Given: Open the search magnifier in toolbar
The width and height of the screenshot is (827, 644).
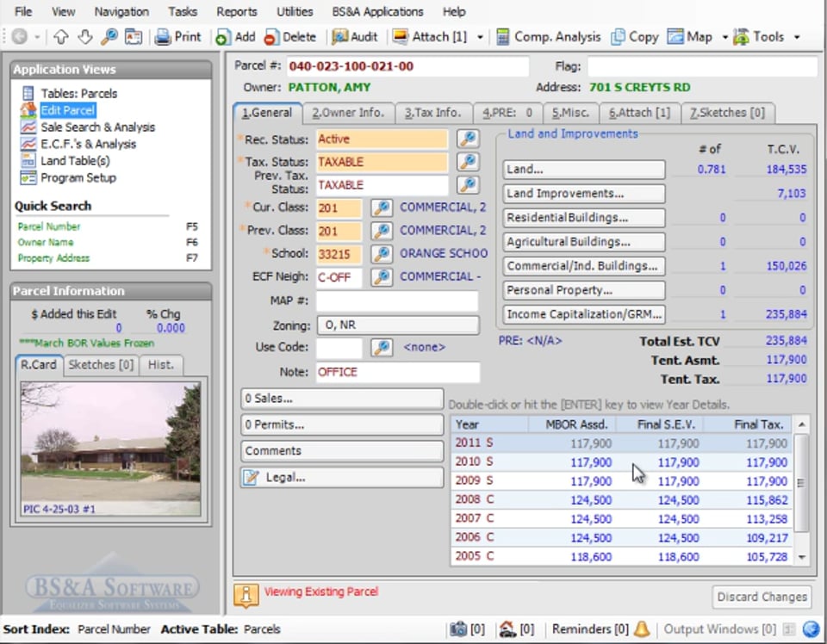Looking at the screenshot, I should [109, 37].
